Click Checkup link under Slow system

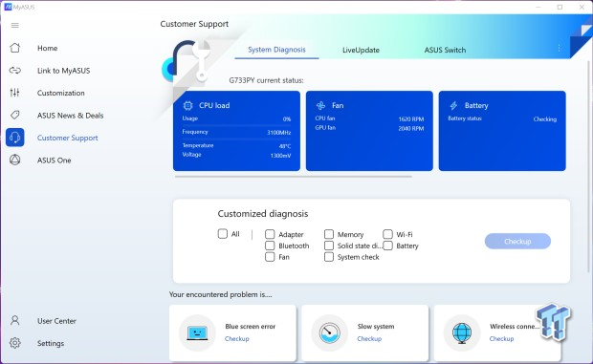pyautogui.click(x=369, y=339)
